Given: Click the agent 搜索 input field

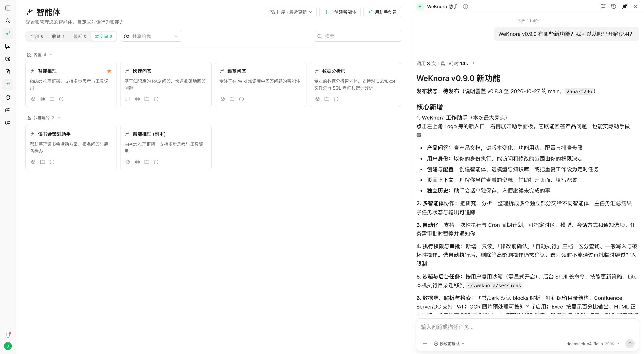Looking at the screenshot, I should pyautogui.click(x=358, y=36).
